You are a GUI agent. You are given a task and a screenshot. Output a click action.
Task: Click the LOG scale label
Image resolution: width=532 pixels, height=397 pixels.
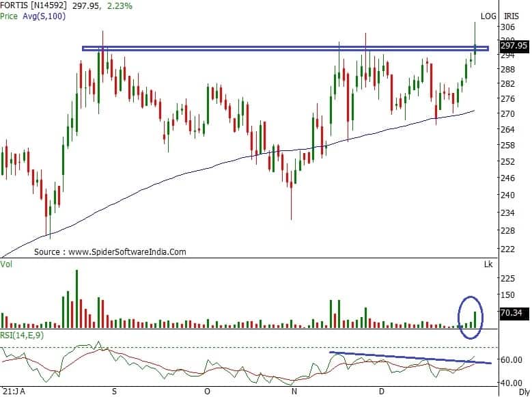[488, 16]
